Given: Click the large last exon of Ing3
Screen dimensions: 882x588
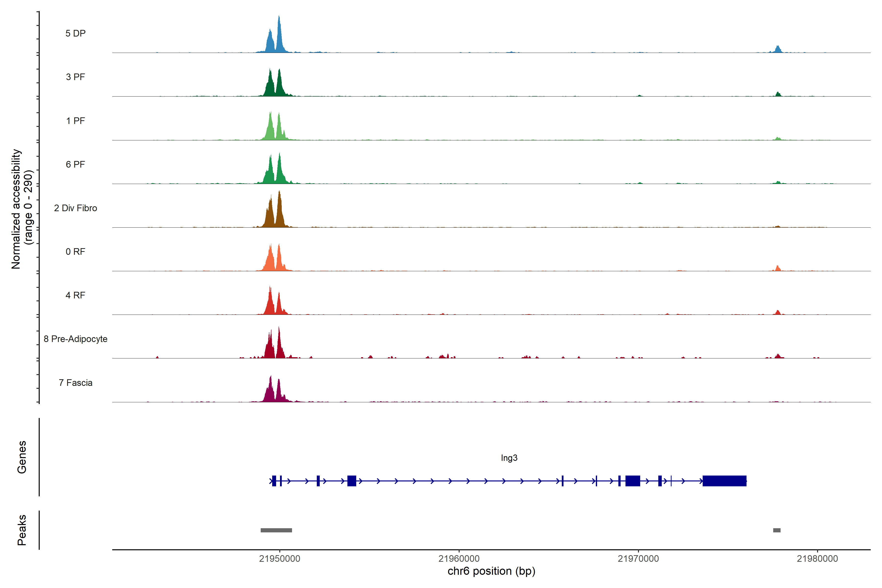Looking at the screenshot, I should [724, 481].
